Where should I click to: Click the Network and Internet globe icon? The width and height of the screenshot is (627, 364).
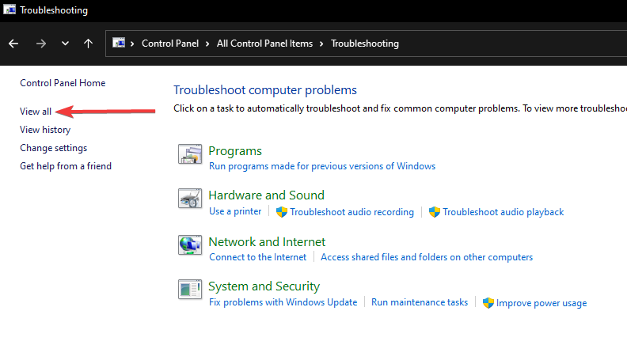[x=190, y=245]
